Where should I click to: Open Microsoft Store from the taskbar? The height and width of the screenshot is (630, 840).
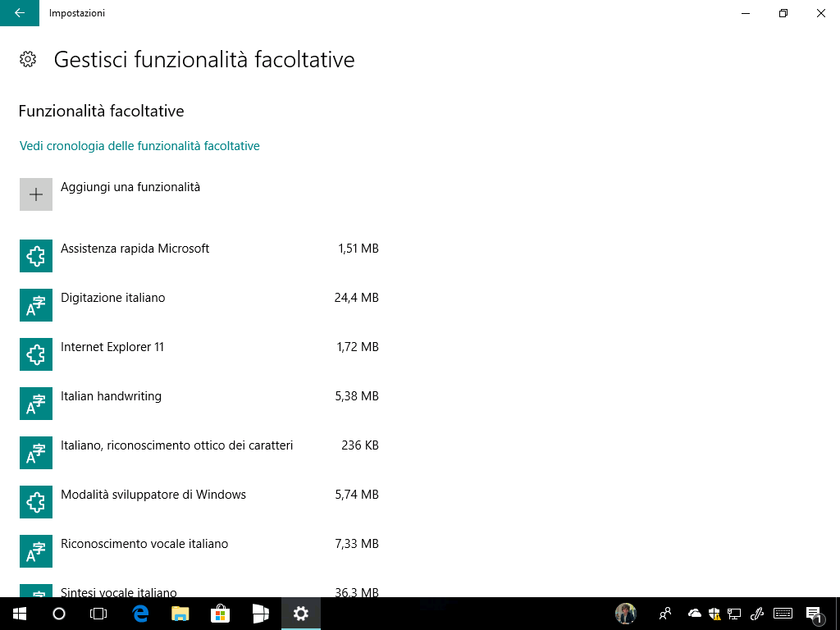click(x=220, y=614)
